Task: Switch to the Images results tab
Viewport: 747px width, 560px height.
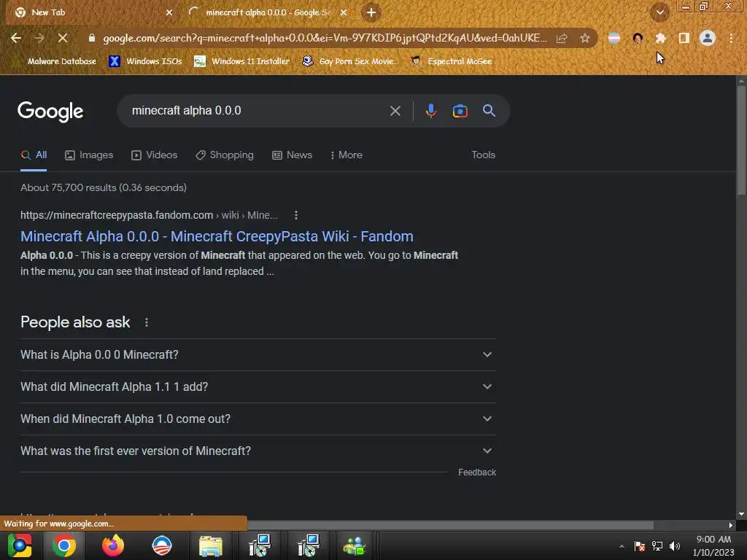Action: tap(89, 155)
